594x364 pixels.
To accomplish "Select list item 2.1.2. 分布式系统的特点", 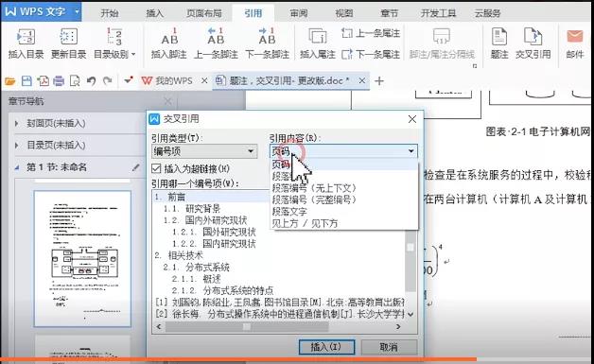I will (x=222, y=290).
